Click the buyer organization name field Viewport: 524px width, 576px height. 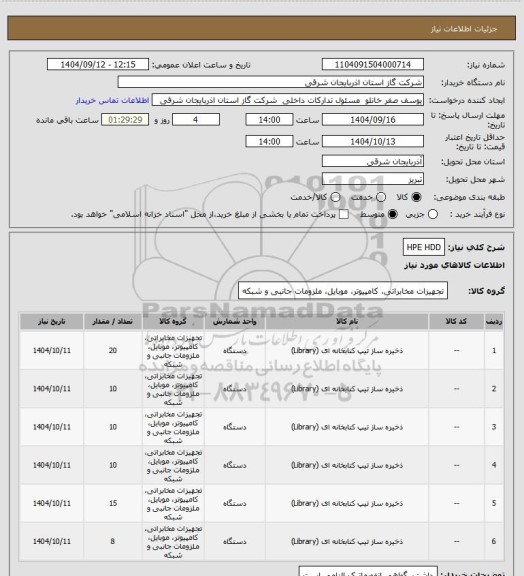pyautogui.click(x=270, y=82)
